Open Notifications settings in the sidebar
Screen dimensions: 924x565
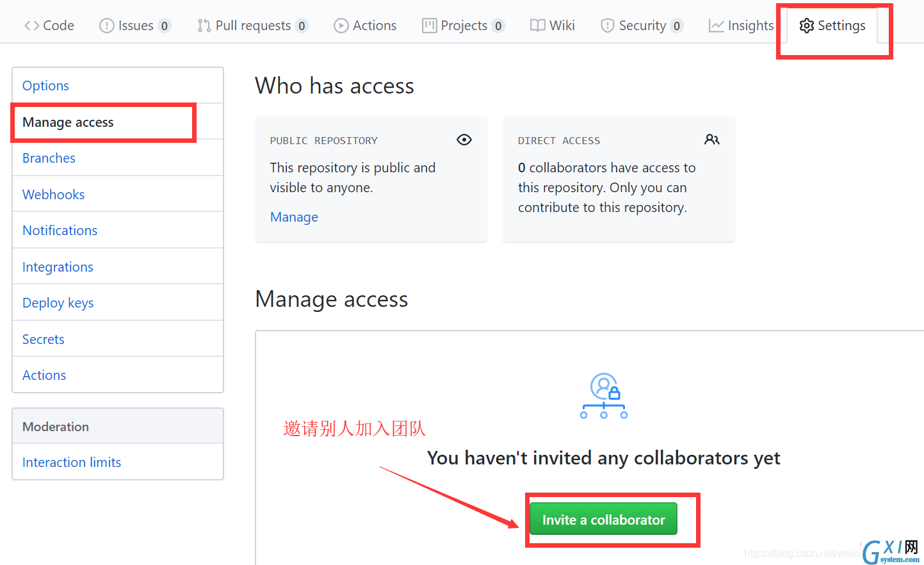click(x=118, y=231)
